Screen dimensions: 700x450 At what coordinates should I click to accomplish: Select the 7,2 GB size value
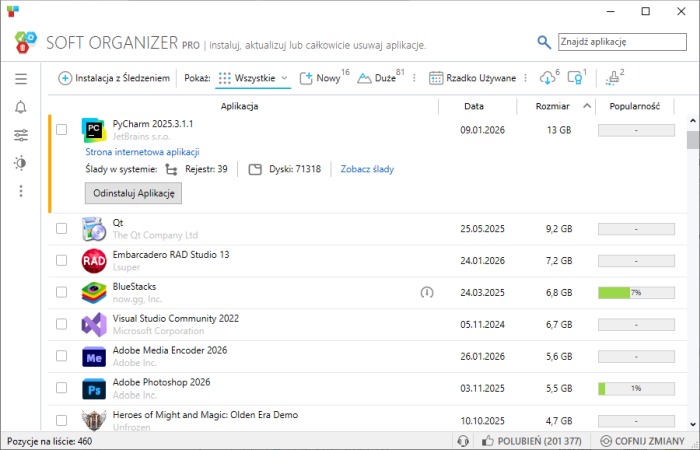(x=559, y=261)
